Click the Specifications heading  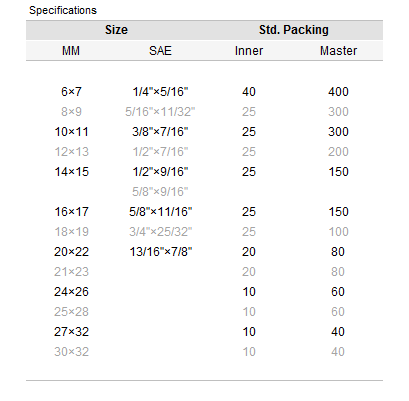coord(63,10)
